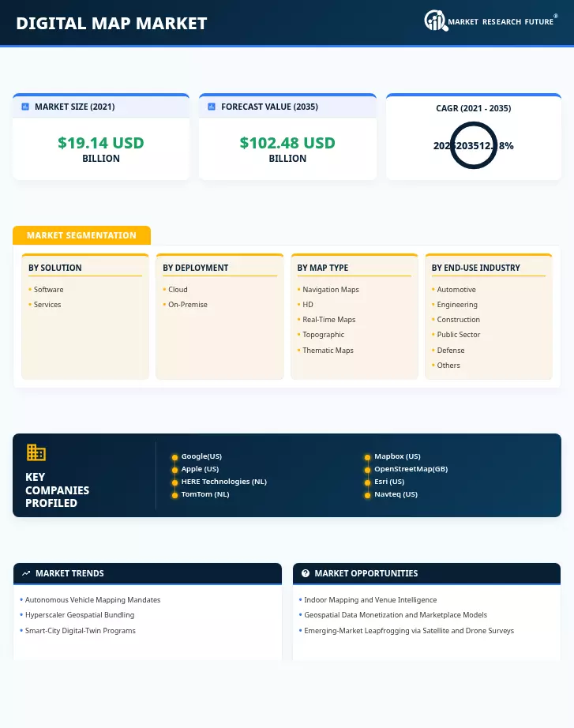Click HERE Technologies (NL) company name
This screenshot has width=574, height=728.
pos(224,482)
